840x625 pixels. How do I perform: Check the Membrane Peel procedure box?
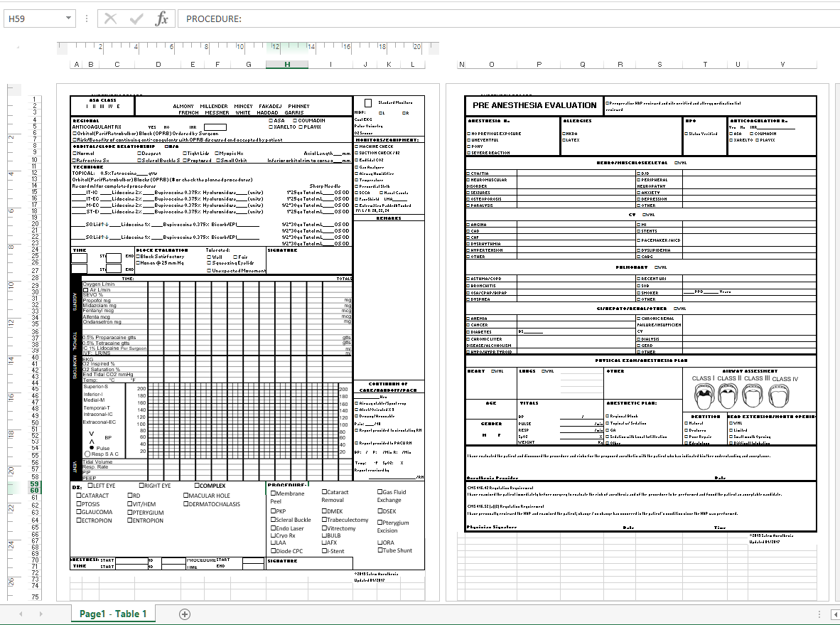tap(273, 493)
